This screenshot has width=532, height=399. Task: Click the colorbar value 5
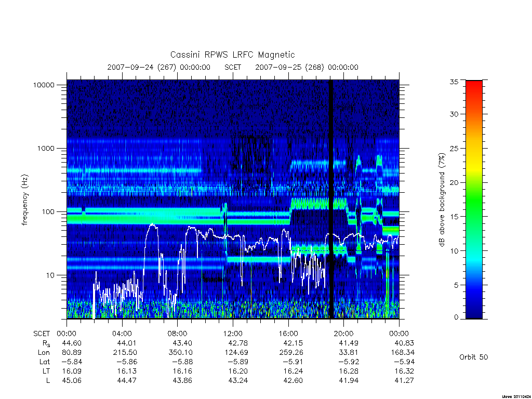click(x=456, y=285)
